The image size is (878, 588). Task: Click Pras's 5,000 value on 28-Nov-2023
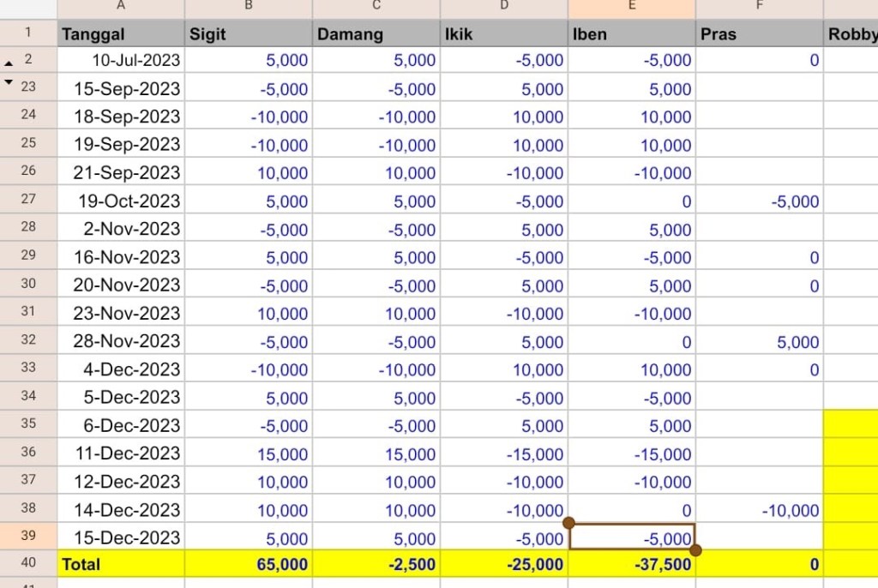coord(760,342)
